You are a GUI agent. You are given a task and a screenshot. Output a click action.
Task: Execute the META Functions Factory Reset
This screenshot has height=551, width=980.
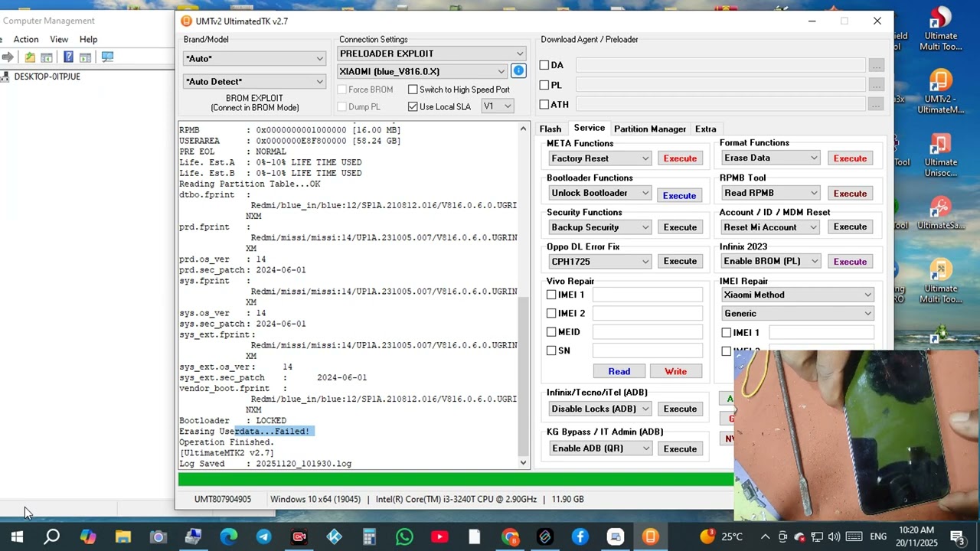pyautogui.click(x=680, y=158)
